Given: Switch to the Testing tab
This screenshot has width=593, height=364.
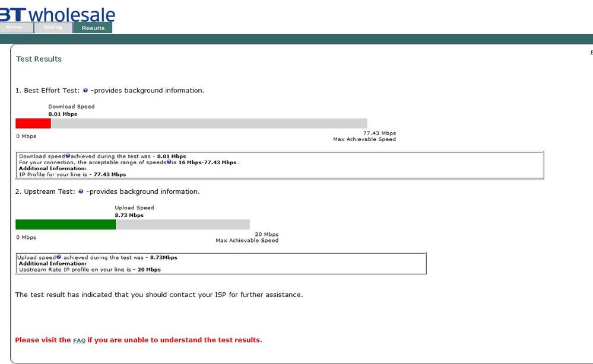Looking at the screenshot, I should point(53,27).
